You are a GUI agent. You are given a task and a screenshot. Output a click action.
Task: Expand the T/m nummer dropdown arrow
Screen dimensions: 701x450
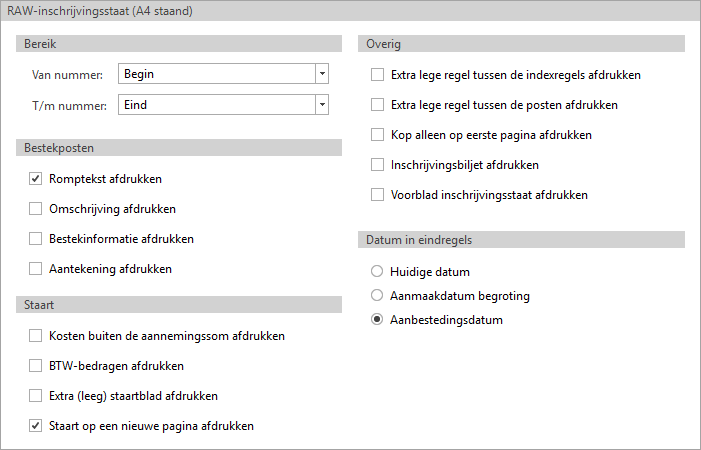pos(321,103)
